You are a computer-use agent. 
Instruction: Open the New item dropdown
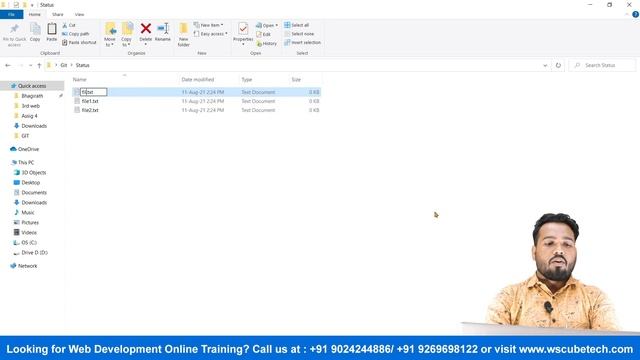(209, 25)
